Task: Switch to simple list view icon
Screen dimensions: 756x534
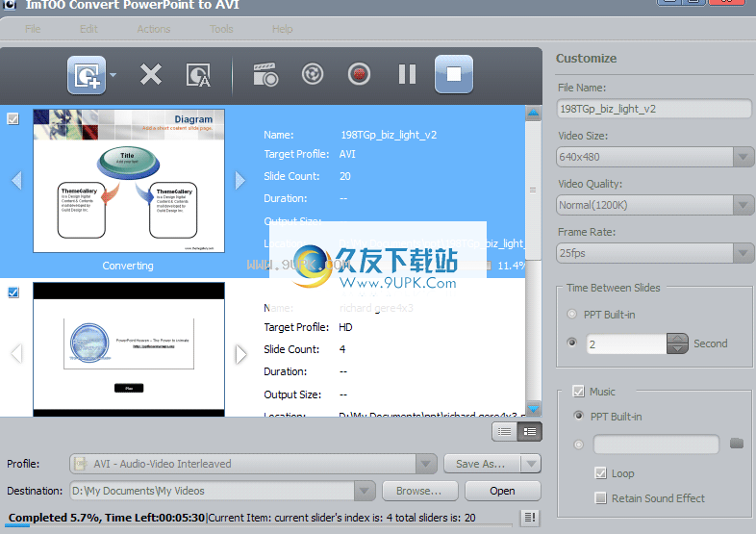Action: pyautogui.click(x=504, y=431)
